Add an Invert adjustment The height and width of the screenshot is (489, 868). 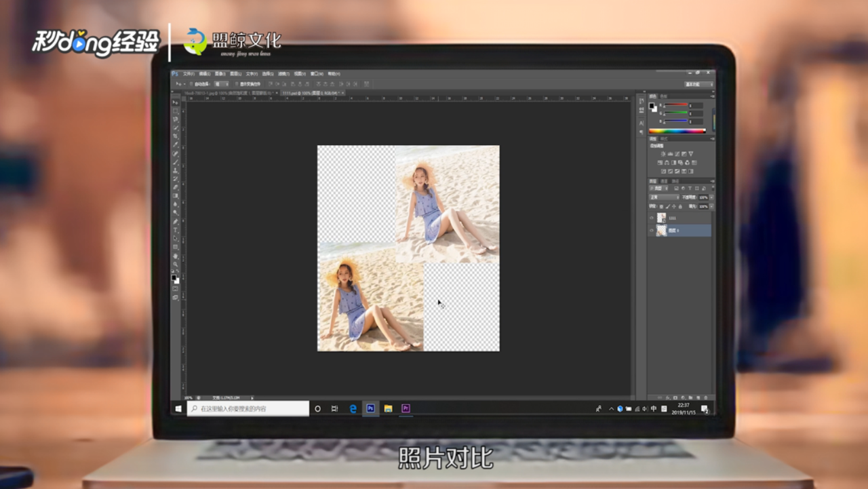coord(663,172)
